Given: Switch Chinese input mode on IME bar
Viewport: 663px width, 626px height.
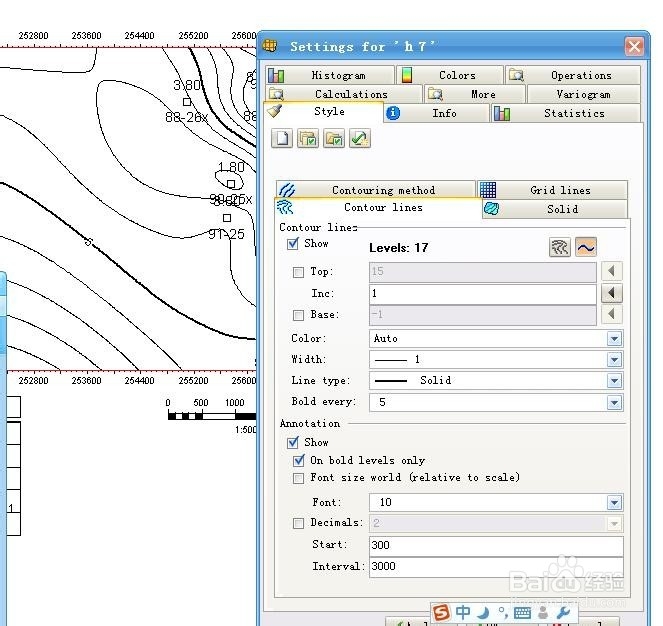Looking at the screenshot, I should [x=463, y=612].
